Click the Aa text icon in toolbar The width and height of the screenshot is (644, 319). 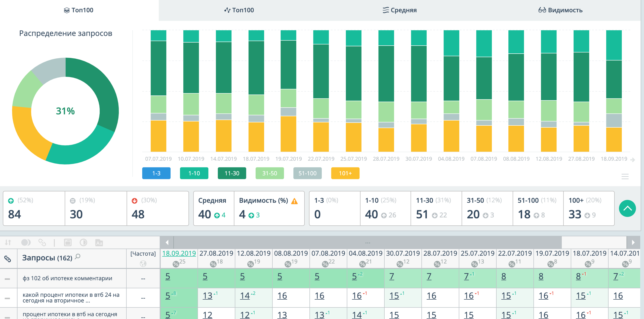pos(99,242)
